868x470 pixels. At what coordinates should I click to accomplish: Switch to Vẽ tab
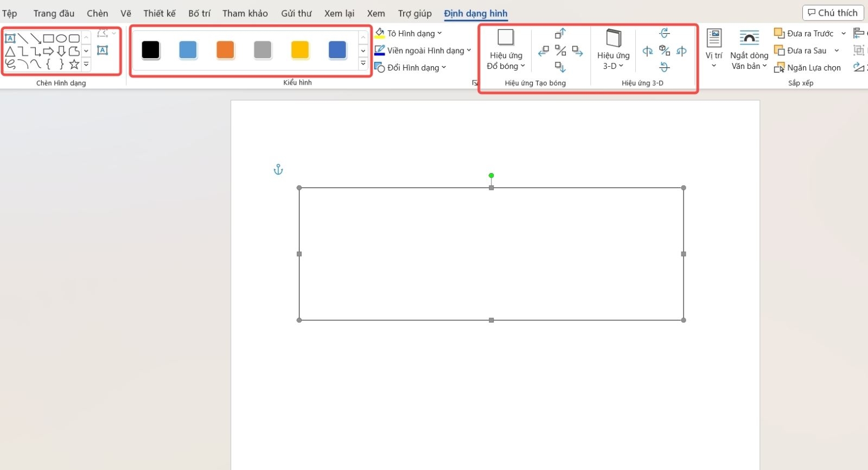[126, 14]
